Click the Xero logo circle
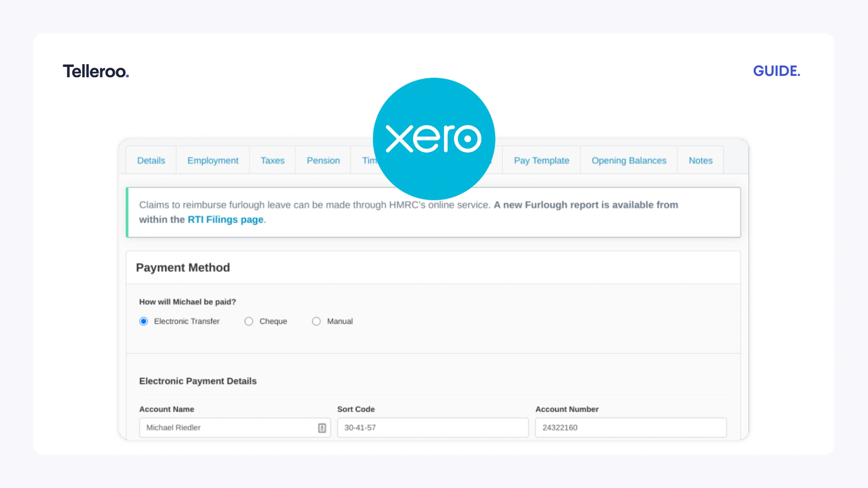The height and width of the screenshot is (488, 868). tap(434, 139)
